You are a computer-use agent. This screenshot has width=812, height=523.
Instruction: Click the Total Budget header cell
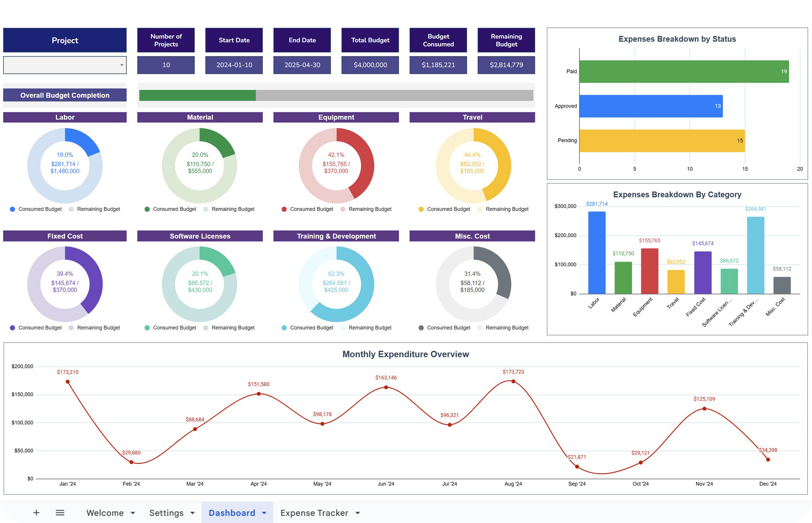tap(370, 40)
